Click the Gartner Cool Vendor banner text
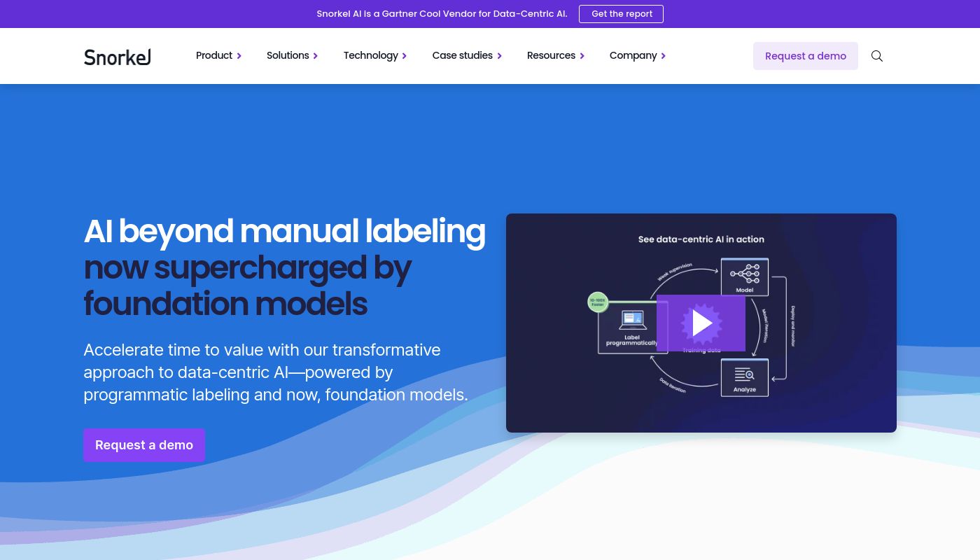Viewport: 980px width, 560px height. (x=442, y=14)
